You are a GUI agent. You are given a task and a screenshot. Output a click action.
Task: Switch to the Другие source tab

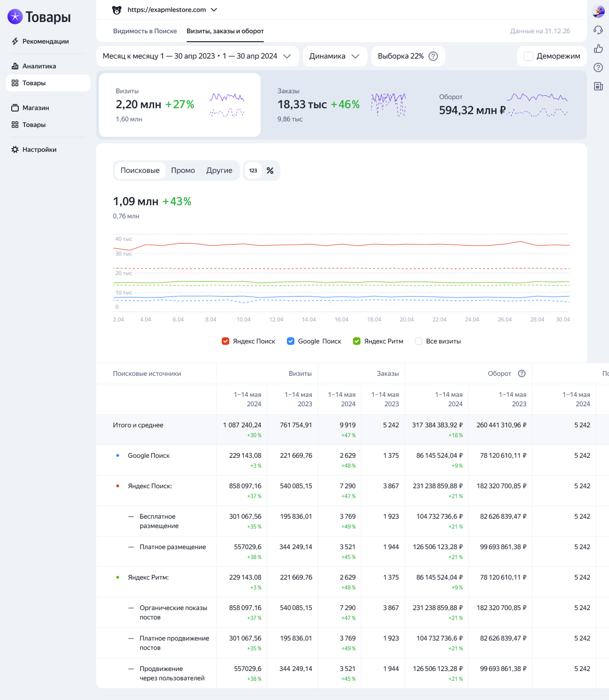219,171
